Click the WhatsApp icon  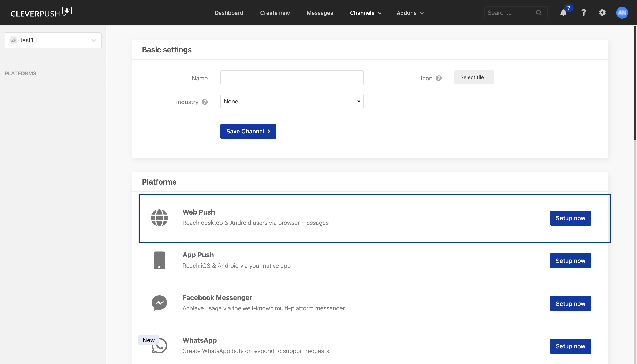tap(159, 346)
